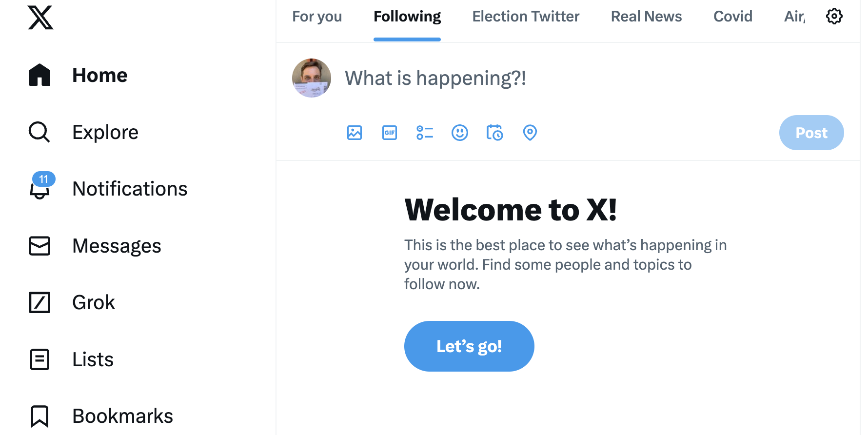Click the Post button
Viewport: 868px width, 435px height.
(x=811, y=133)
